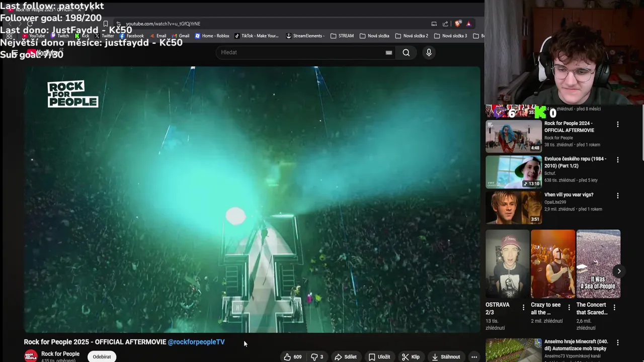Expand the Nová složka 2 folder
Viewport: 644px width, 362px height.
pyautogui.click(x=412, y=36)
